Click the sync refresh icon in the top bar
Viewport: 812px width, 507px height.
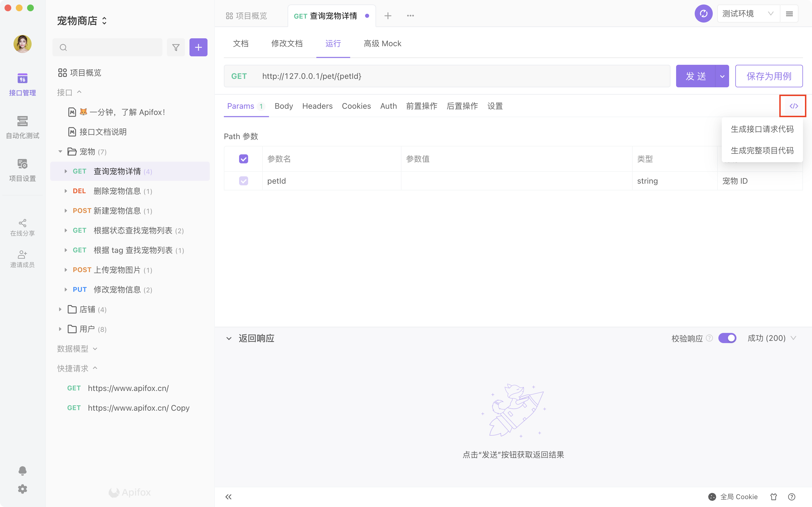click(x=704, y=14)
